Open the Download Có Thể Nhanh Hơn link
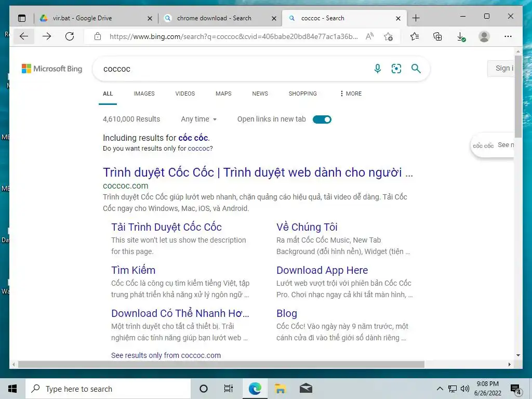The height and width of the screenshot is (399, 532). pyautogui.click(x=180, y=313)
